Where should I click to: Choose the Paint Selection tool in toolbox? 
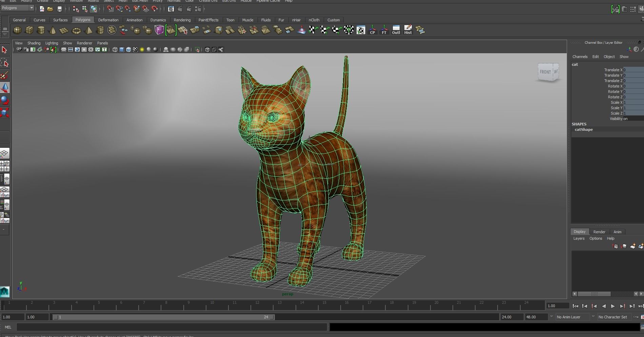(x=5, y=75)
